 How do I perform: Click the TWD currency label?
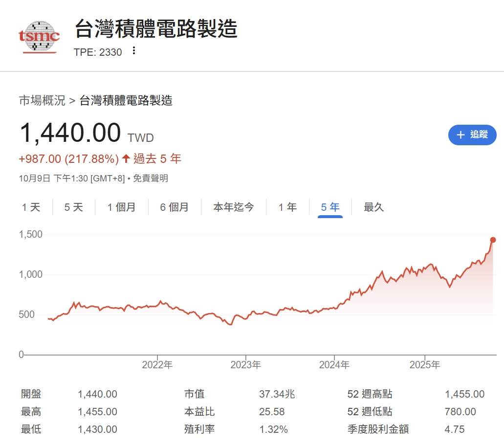pos(141,138)
